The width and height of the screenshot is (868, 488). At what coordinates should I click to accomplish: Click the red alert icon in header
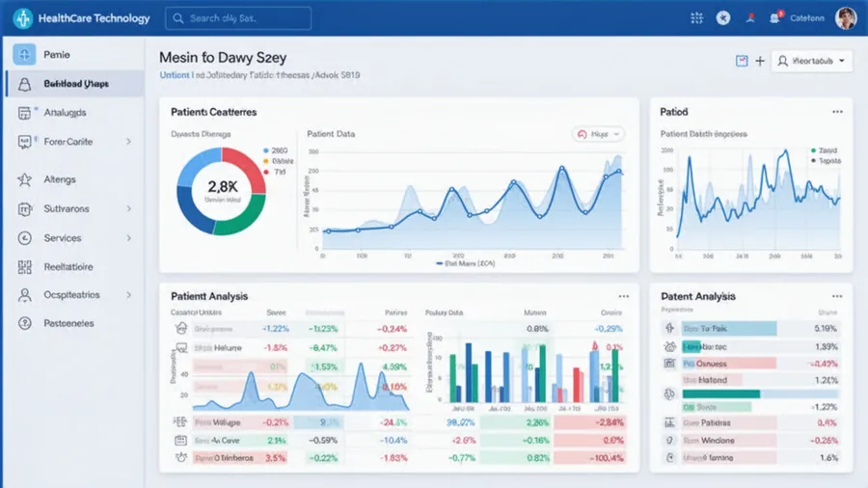(750, 18)
